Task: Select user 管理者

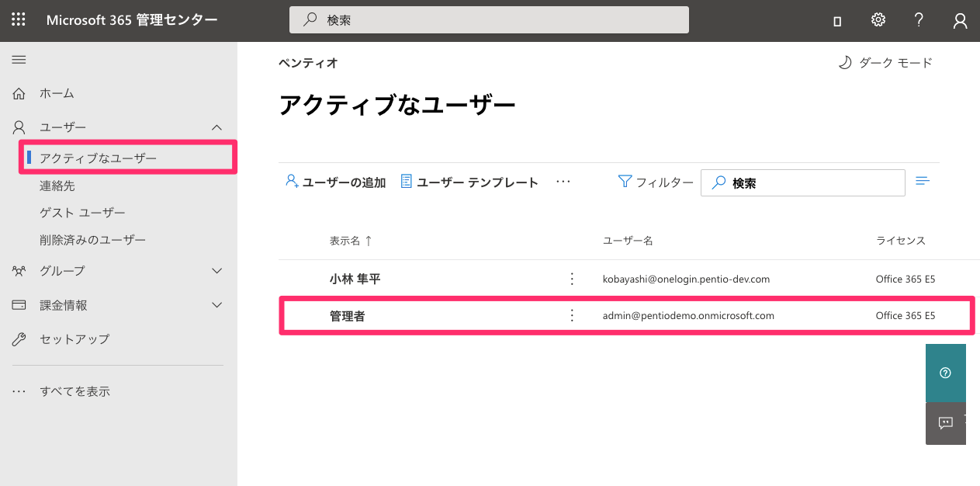Action: click(347, 315)
